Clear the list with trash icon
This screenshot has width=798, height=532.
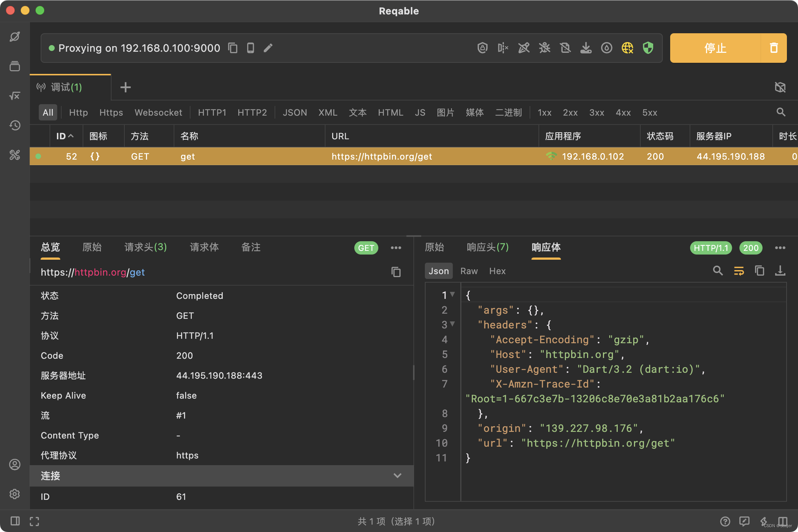[x=774, y=48]
